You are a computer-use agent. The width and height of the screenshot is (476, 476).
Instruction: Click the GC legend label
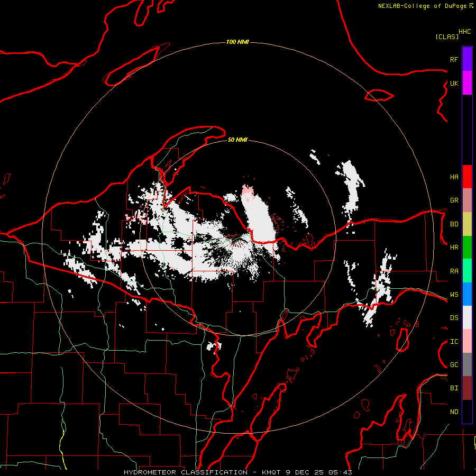pyautogui.click(x=454, y=365)
